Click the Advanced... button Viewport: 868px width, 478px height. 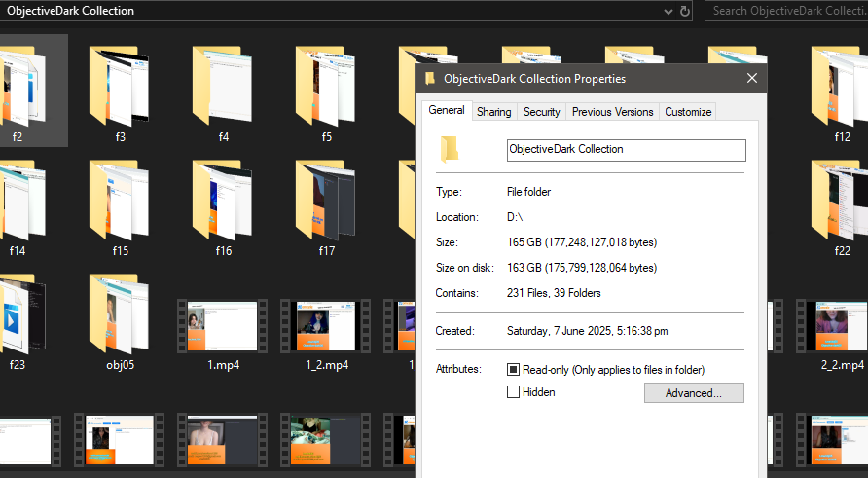click(694, 393)
